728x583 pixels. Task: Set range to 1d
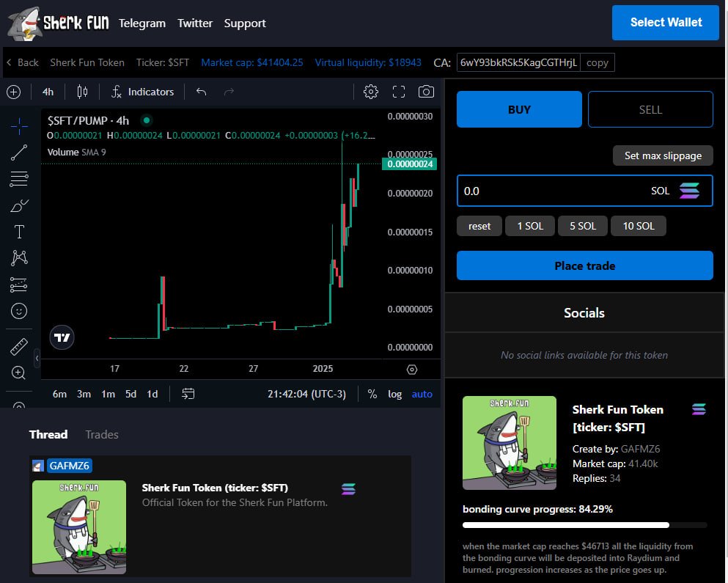pyautogui.click(x=152, y=394)
